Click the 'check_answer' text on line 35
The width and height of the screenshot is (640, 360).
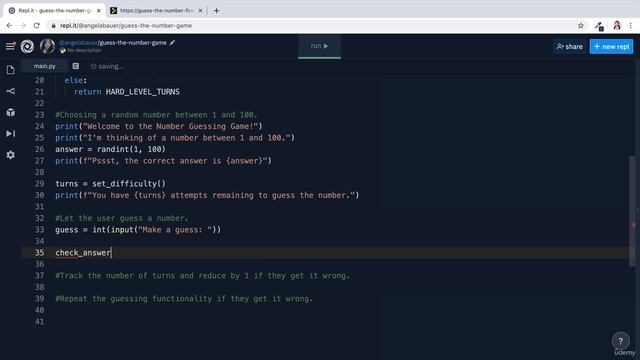click(x=83, y=253)
